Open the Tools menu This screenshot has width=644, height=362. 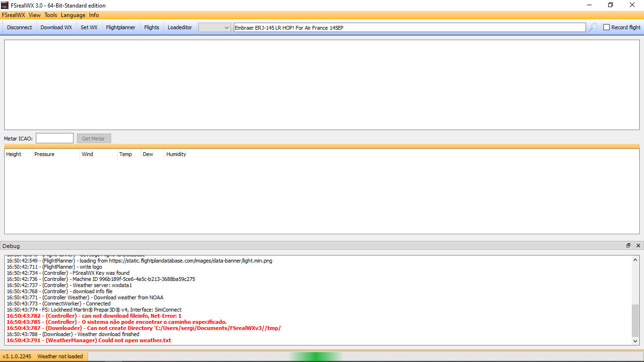[51, 15]
